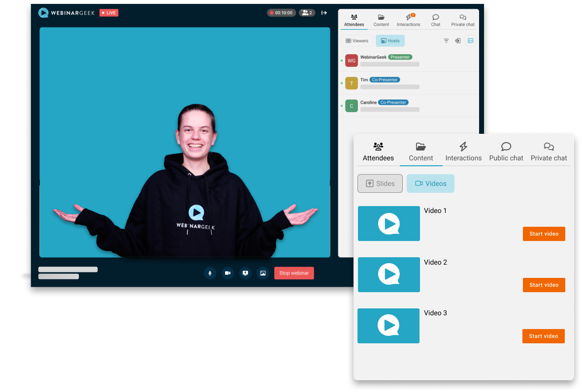Mute the microphone

210,273
